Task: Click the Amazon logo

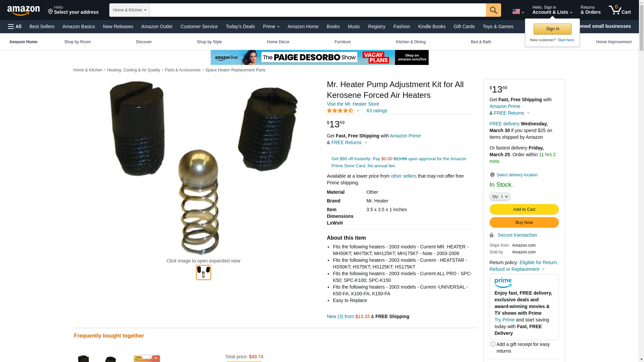Action: [x=23, y=10]
